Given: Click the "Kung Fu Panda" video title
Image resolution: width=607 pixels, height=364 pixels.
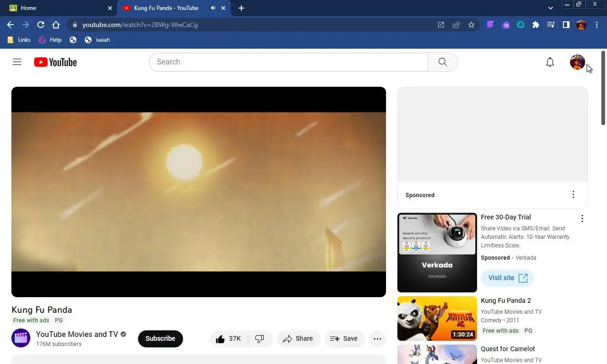Looking at the screenshot, I should point(42,310).
